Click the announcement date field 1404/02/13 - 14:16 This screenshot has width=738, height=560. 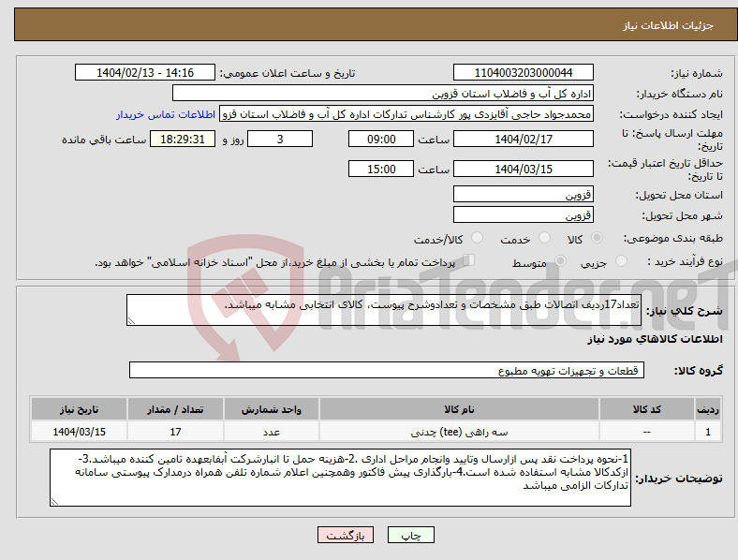(145, 72)
